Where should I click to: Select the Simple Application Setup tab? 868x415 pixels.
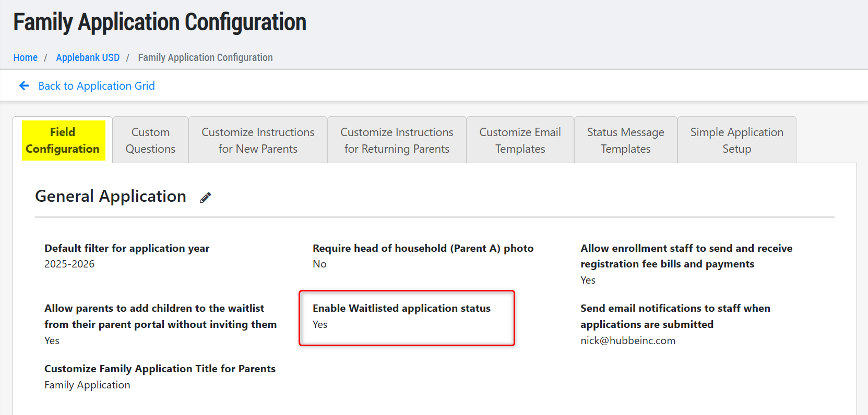pyautogui.click(x=737, y=140)
